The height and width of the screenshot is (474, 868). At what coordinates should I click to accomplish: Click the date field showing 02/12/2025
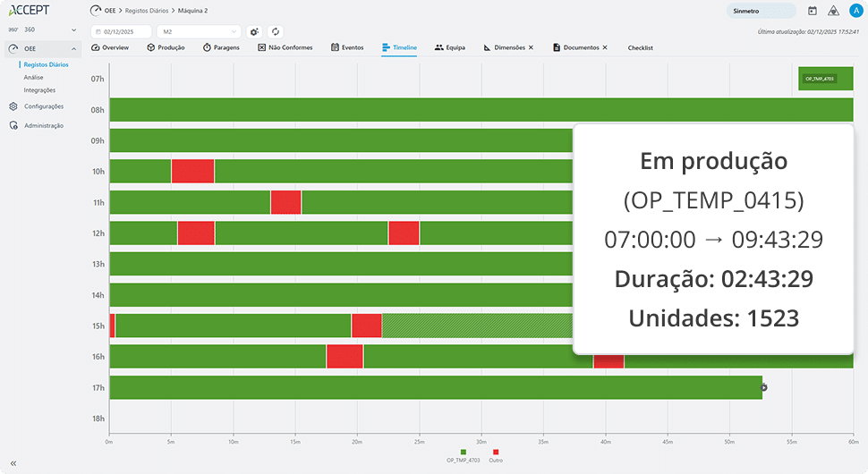[122, 31]
